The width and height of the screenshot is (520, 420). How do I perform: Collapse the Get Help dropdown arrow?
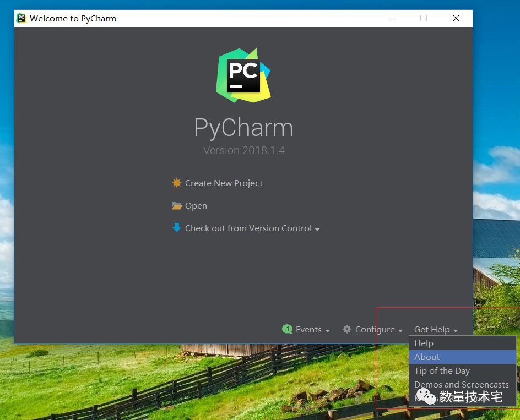[x=456, y=330]
